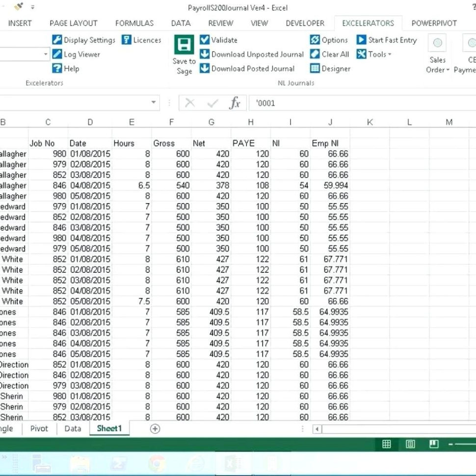Select column C header
Viewport: 476px width, 476px height.
48,122
